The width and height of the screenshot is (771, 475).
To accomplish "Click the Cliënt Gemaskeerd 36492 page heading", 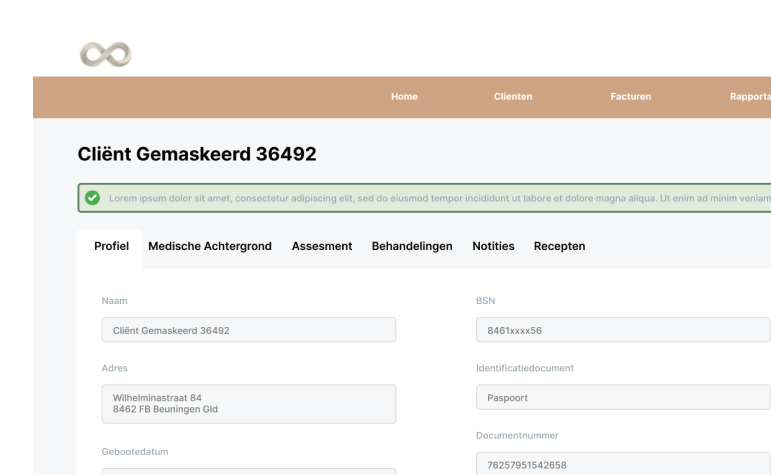I will (x=197, y=154).
